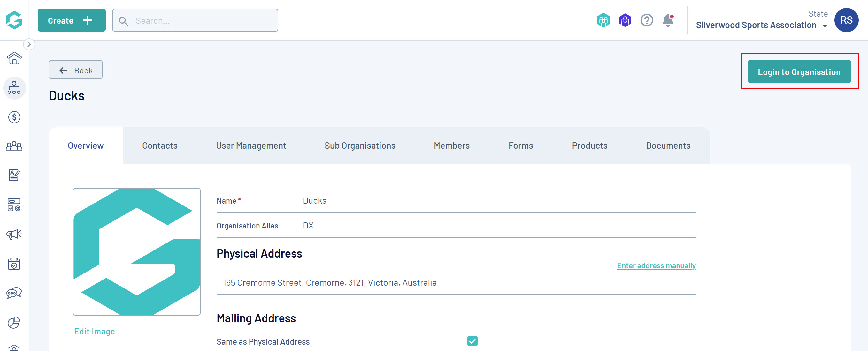This screenshot has width=868, height=351.
Task: Open the dollar finance sidebar icon
Action: point(14,117)
